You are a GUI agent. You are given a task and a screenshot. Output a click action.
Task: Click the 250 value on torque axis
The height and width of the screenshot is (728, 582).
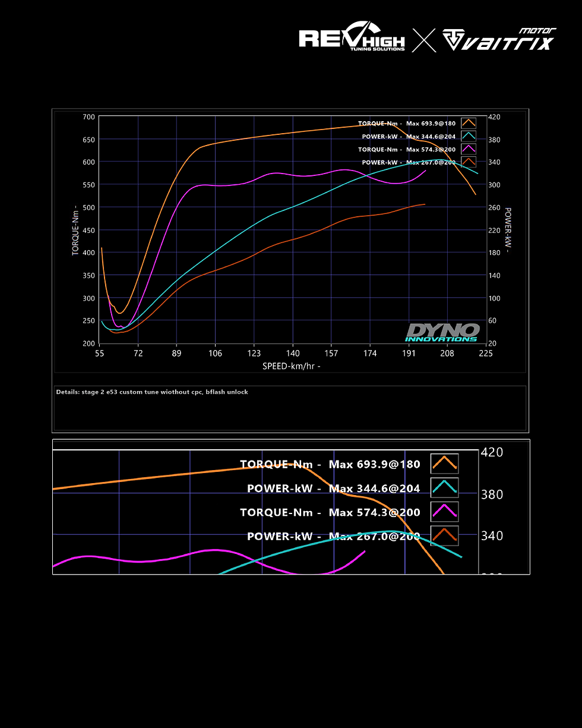pos(88,321)
